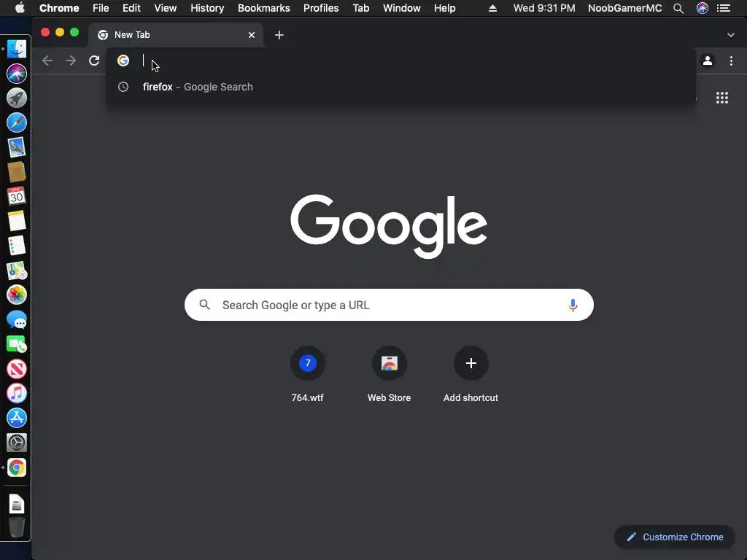Open the Bookmarks menu
The image size is (747, 560).
pyautogui.click(x=264, y=8)
